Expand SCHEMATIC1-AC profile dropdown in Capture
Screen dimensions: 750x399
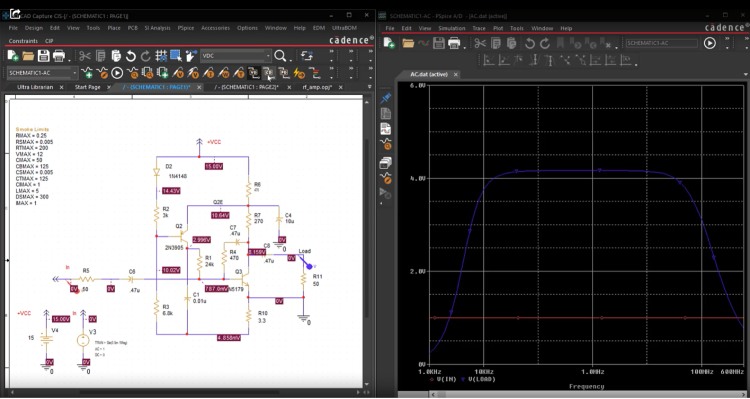click(75, 73)
